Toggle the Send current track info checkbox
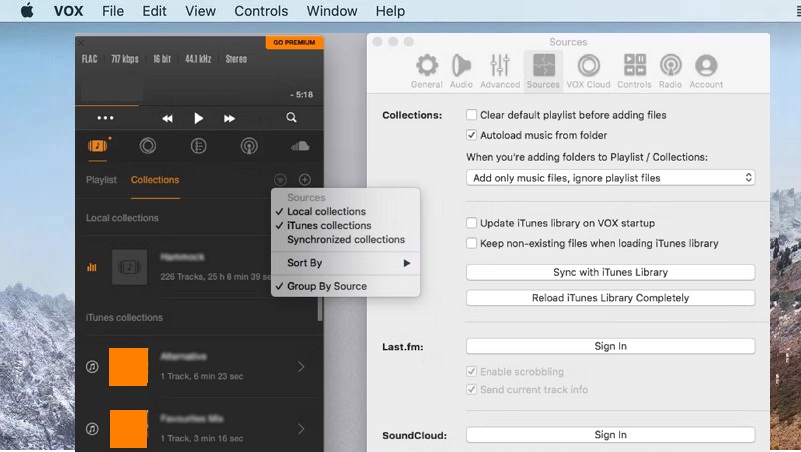The image size is (801, 452). pos(472,390)
